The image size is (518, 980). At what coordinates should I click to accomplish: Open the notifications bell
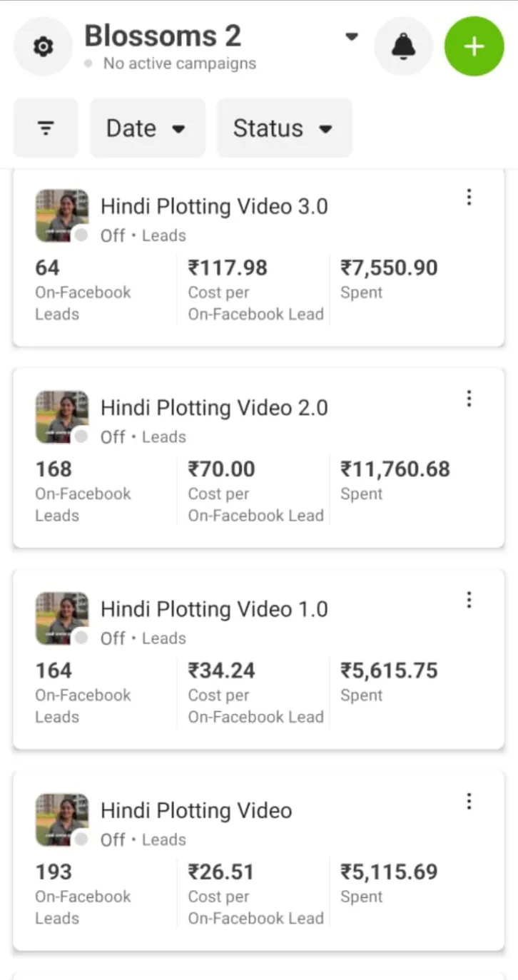pos(404,47)
